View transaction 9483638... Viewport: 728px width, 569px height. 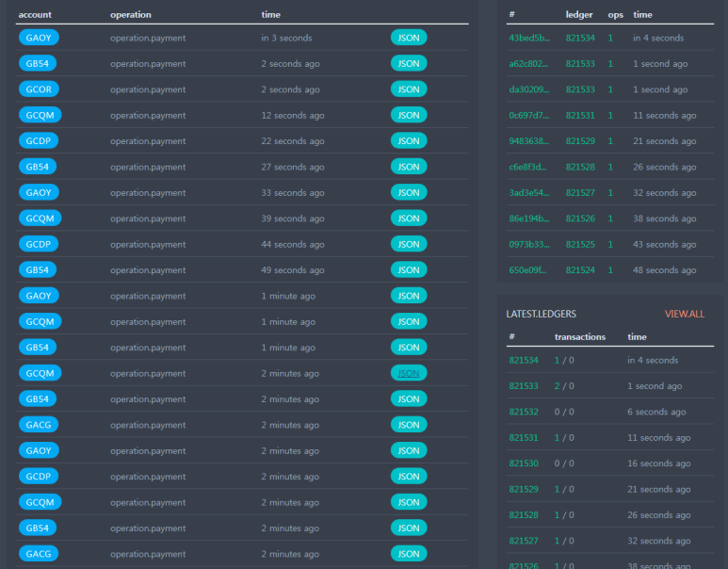click(x=529, y=140)
